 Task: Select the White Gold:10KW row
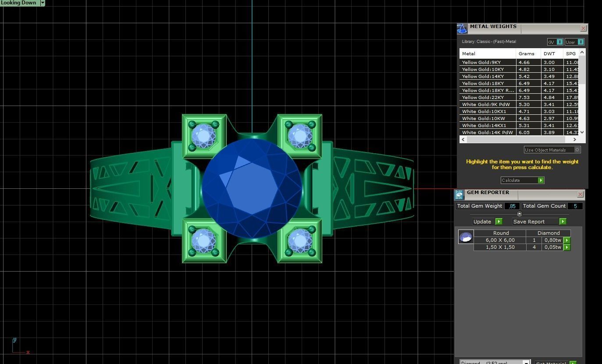[x=519, y=118]
